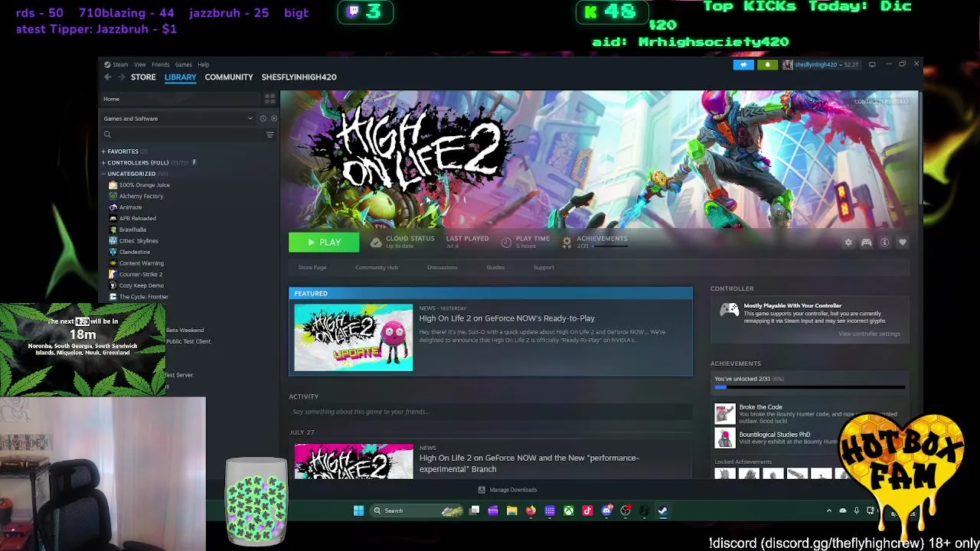Open the Discussions link
The width and height of the screenshot is (980, 551).
(443, 268)
